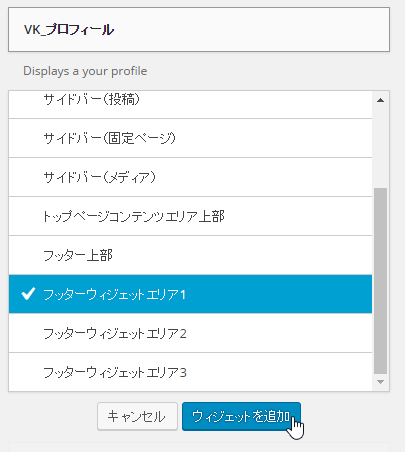Choose フッターウィジェットエリア2 from the list
Image resolution: width=405 pixels, height=452 pixels.
190,333
